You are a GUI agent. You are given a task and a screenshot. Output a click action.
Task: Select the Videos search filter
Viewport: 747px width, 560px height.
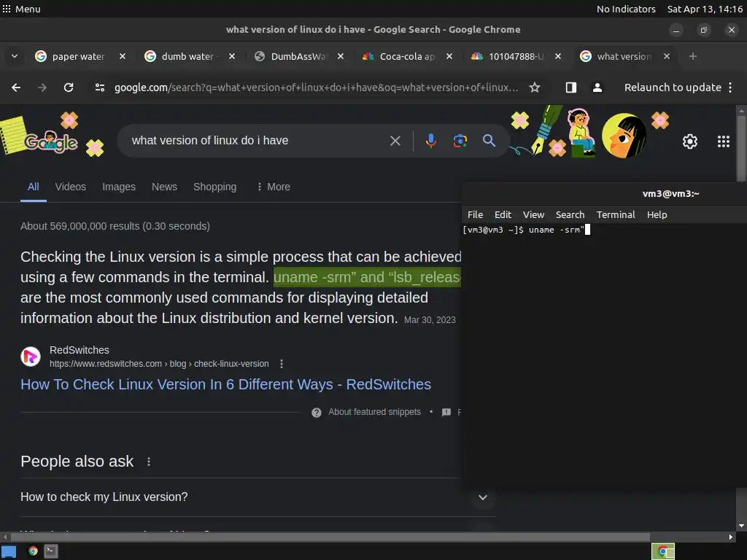[x=71, y=187]
